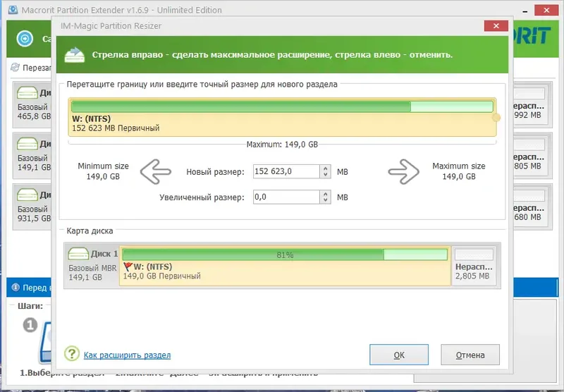Decrease the enlarged size with the down arrow
The width and height of the screenshot is (564, 392).
pyautogui.click(x=325, y=200)
